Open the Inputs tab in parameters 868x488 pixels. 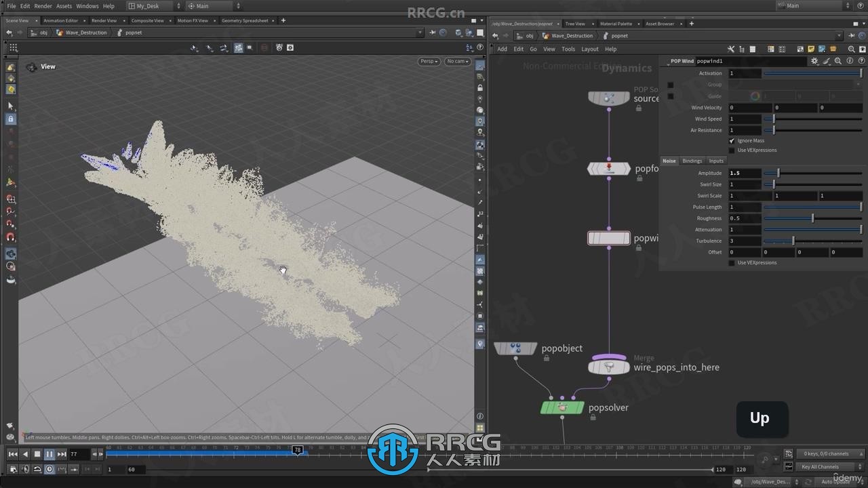[x=716, y=161]
